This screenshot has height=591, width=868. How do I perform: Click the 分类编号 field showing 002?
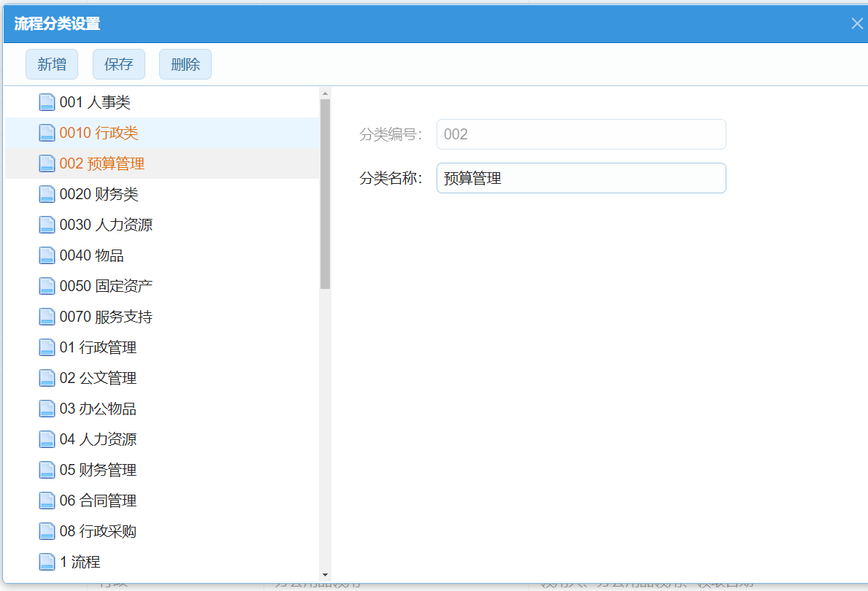(580, 134)
